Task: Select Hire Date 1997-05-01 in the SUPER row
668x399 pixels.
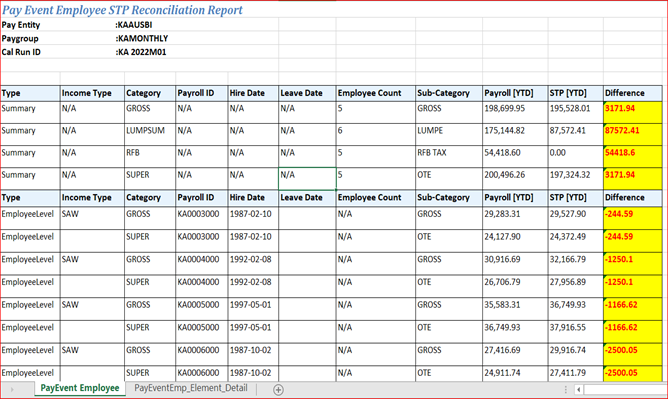Action: 253,332
